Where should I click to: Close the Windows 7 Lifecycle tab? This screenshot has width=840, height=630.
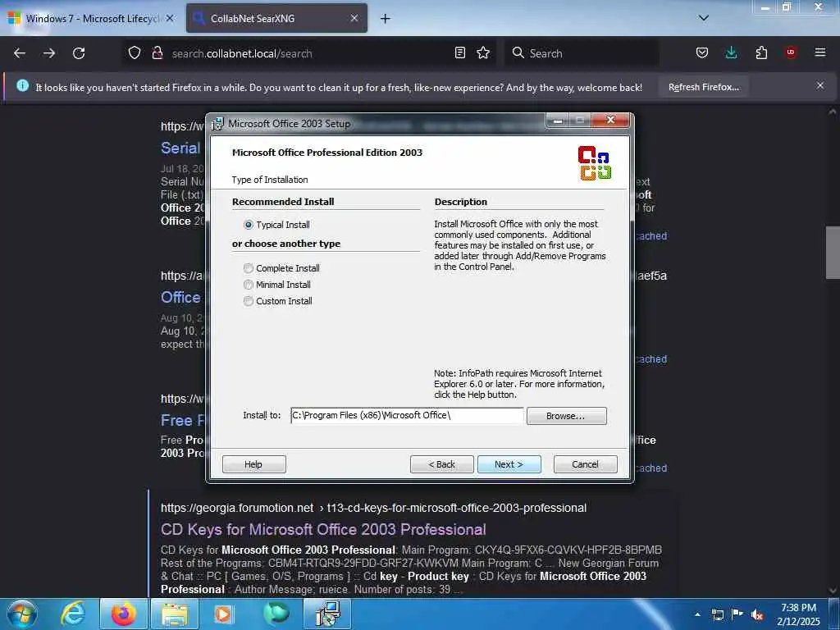tap(170, 18)
